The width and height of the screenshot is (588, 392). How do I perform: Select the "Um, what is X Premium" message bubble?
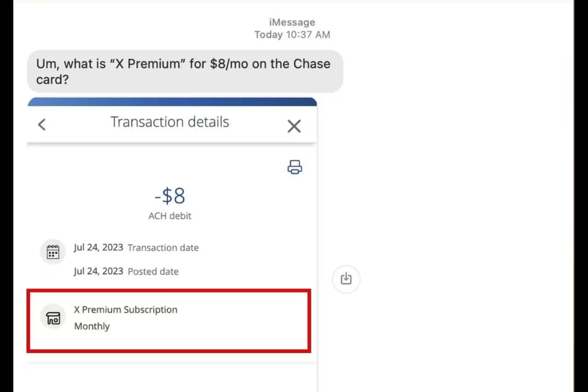184,72
